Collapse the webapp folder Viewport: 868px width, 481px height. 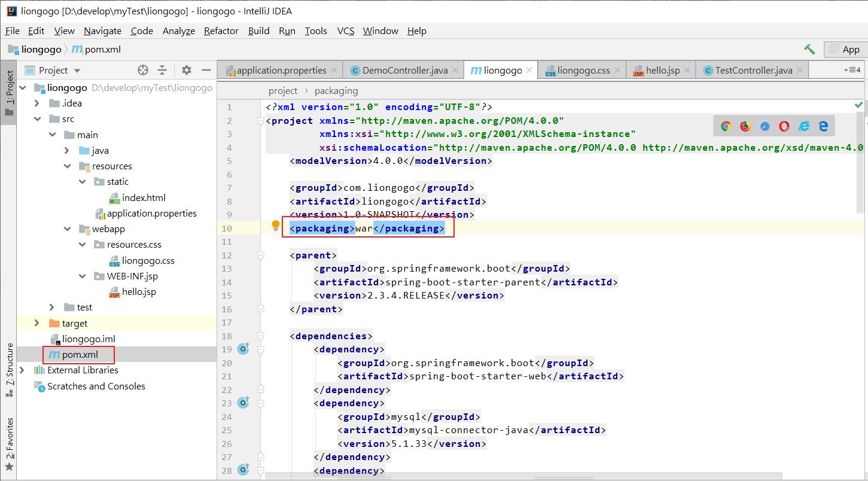[68, 229]
